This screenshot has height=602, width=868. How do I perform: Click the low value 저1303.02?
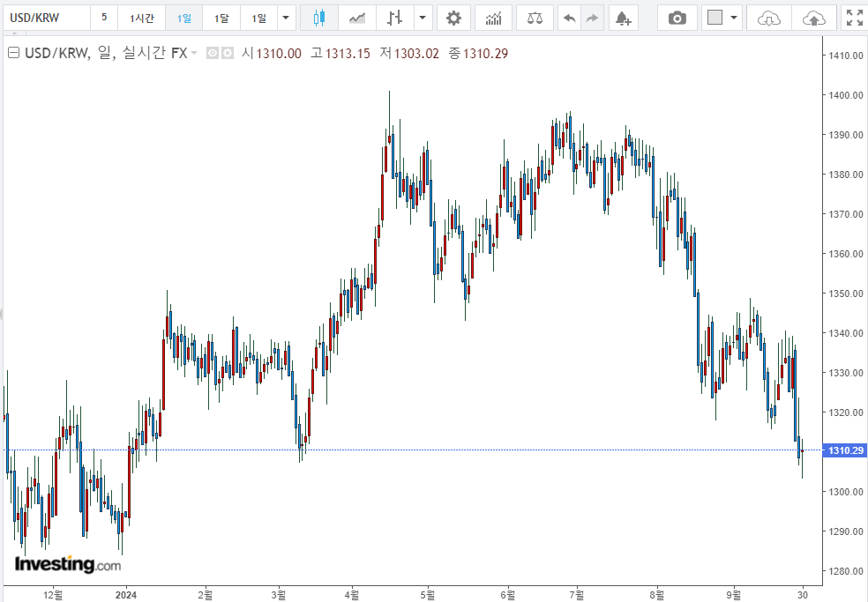[x=409, y=53]
